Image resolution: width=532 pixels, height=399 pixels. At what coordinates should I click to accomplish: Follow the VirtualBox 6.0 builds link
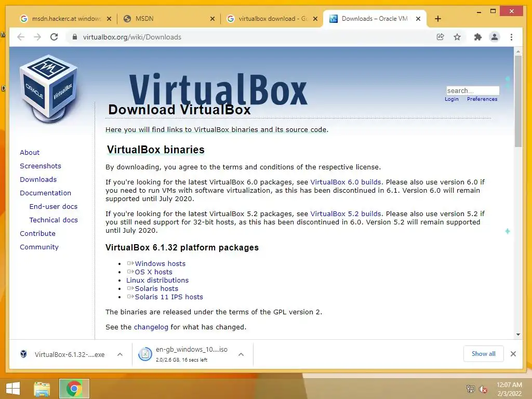click(x=345, y=182)
